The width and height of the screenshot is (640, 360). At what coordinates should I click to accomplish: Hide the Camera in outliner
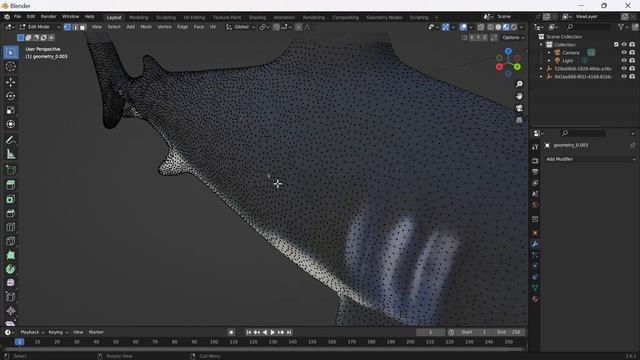point(624,53)
